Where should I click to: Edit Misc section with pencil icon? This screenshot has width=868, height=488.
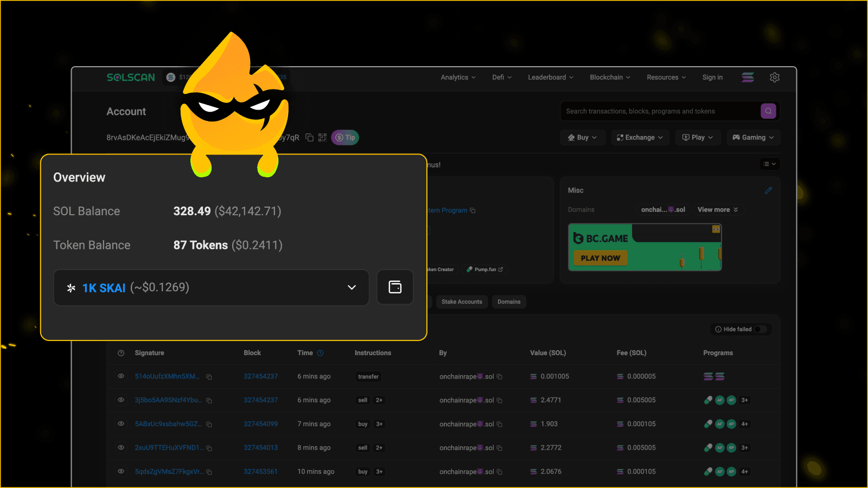(x=768, y=190)
